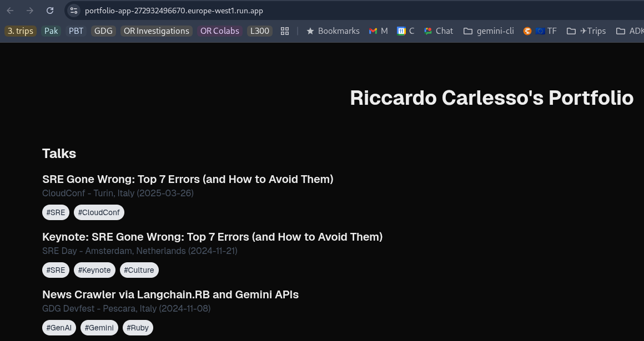Expand the gemini-cli bookmark folder
The image size is (644, 341).
pos(489,31)
